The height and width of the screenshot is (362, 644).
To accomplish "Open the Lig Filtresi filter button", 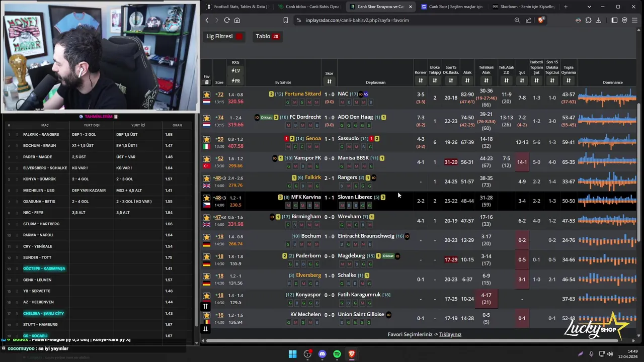I will [224, 36].
